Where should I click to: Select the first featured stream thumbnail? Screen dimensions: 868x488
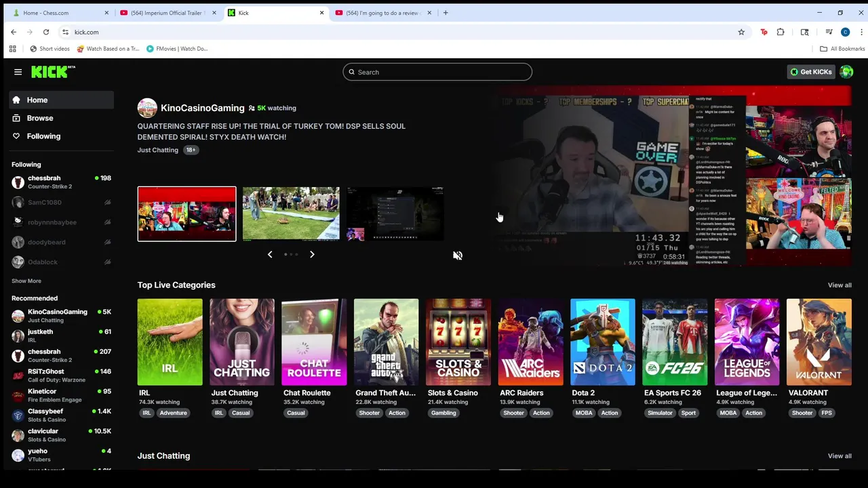pos(187,213)
